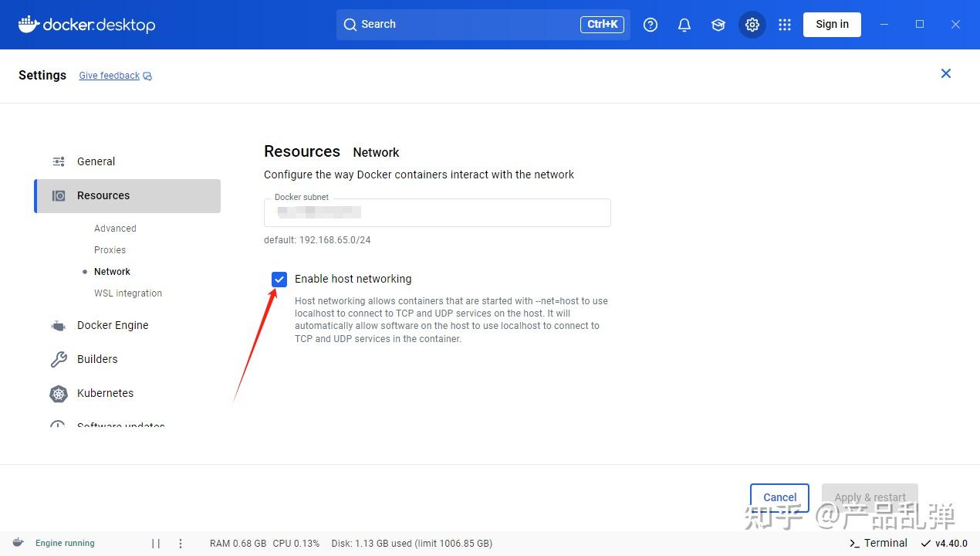Uncheck Enable host networking checkbox

[x=279, y=280]
